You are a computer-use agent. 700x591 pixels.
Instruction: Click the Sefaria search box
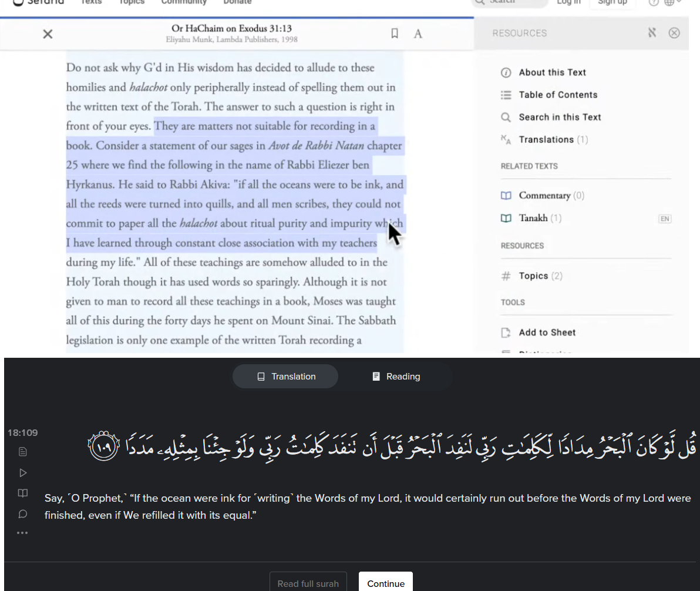510,2
